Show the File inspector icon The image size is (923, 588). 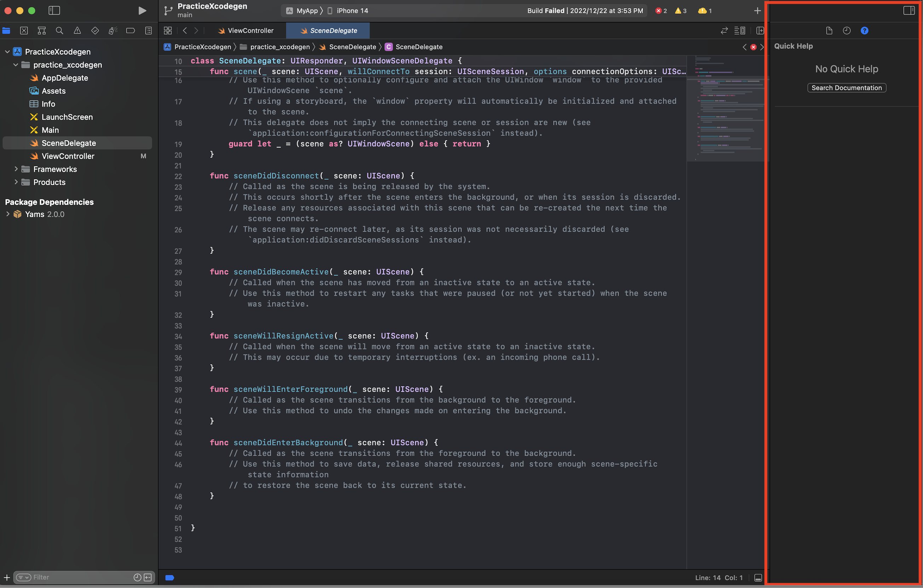(829, 31)
